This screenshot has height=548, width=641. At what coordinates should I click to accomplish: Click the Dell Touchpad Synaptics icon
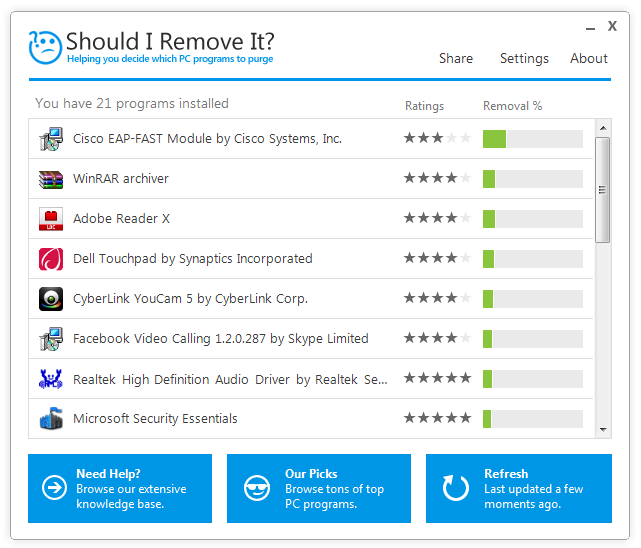point(51,259)
